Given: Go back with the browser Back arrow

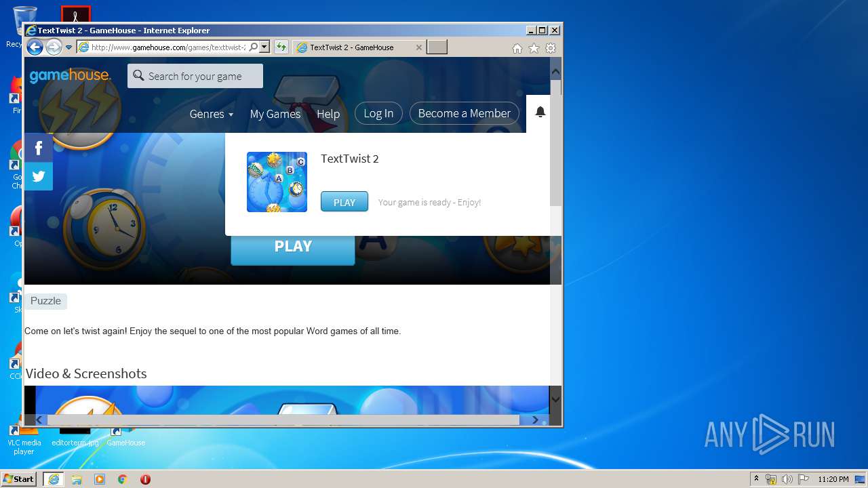Looking at the screenshot, I should click(x=35, y=47).
